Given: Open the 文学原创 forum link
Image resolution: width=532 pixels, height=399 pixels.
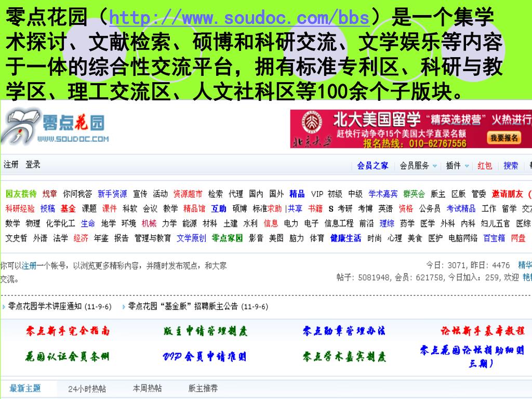Looking at the screenshot, I should pyautogui.click(x=191, y=238).
